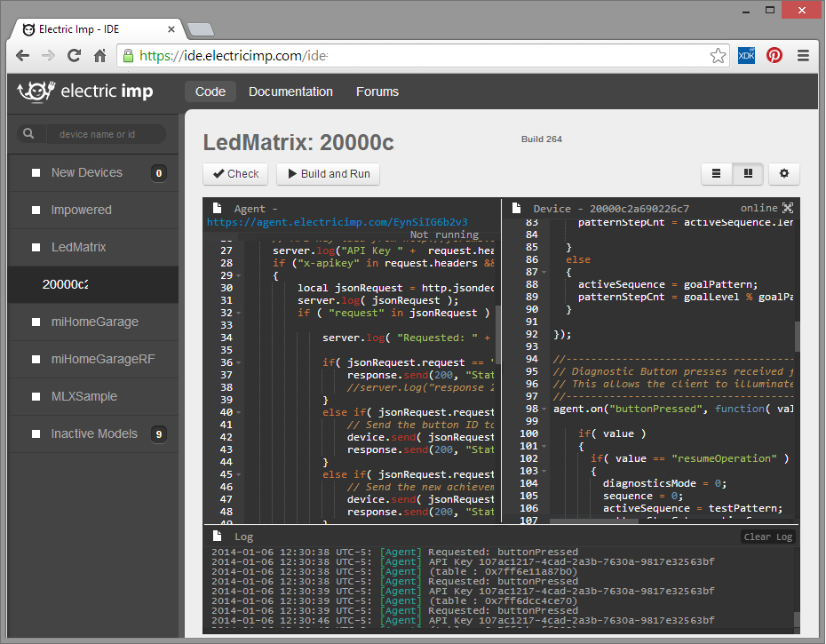
Task: Collapse code fold at device line 87
Action: tap(544, 273)
